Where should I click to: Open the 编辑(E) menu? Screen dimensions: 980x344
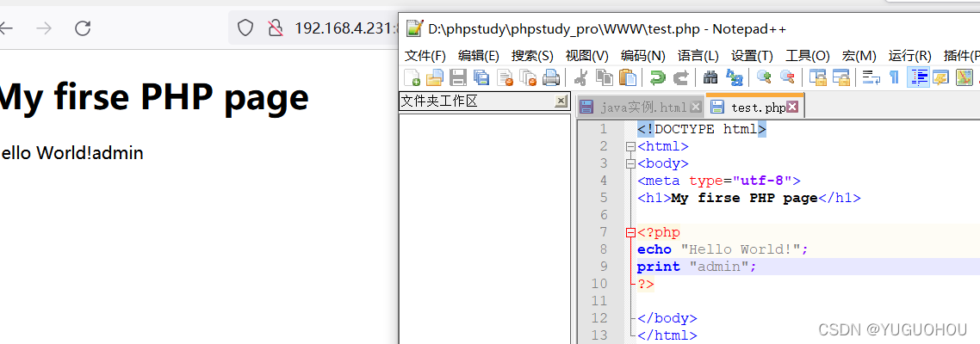(x=479, y=56)
